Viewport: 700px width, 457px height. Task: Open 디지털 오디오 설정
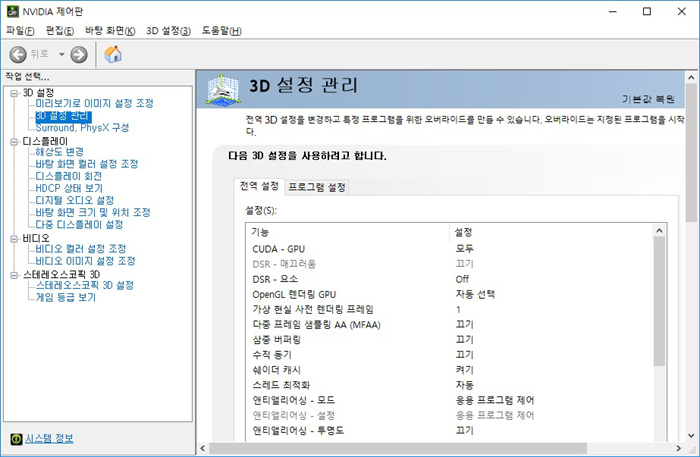pyautogui.click(x=75, y=200)
